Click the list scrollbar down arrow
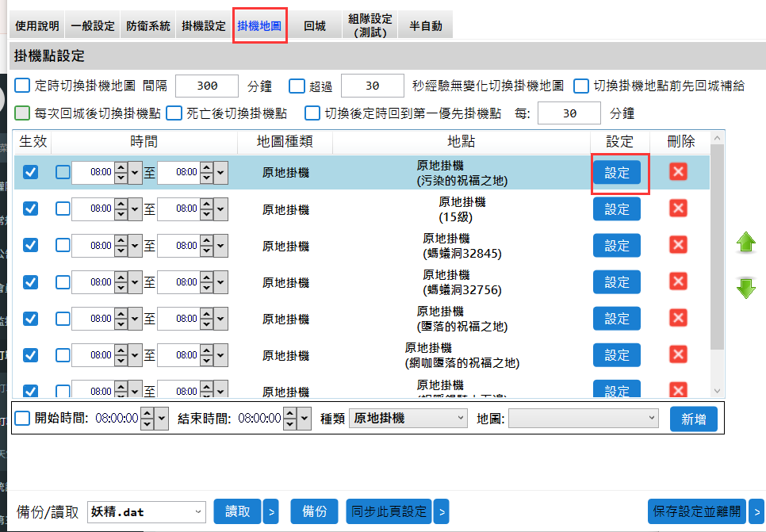 [717, 391]
